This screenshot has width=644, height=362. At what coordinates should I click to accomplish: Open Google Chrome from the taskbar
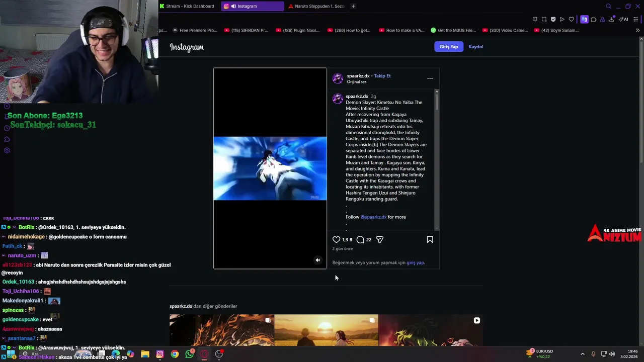pyautogui.click(x=175, y=354)
